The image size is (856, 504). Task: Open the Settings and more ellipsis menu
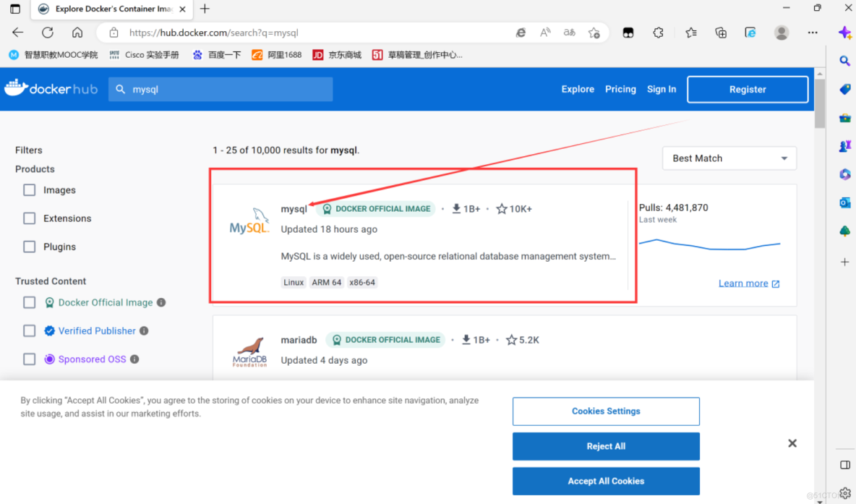coord(812,33)
